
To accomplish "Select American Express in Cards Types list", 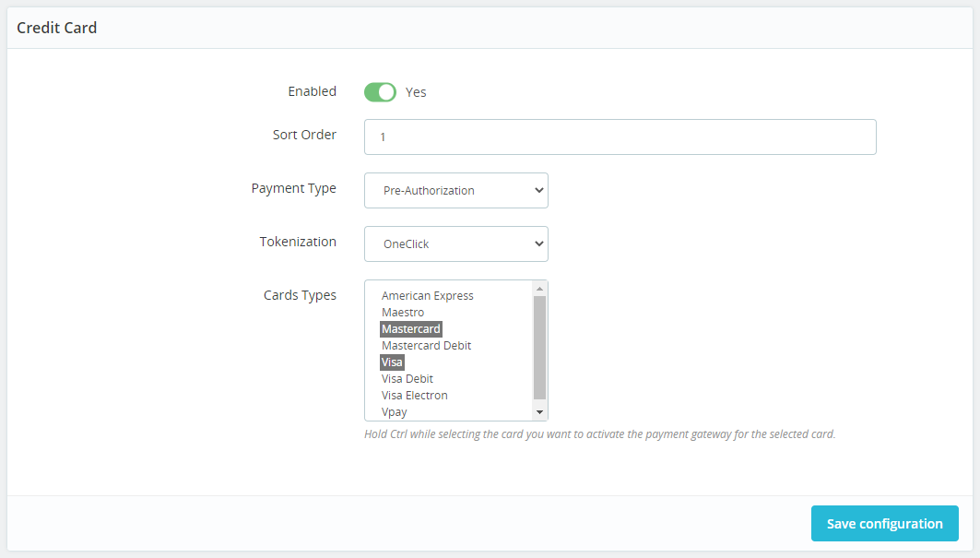I will click(x=427, y=296).
